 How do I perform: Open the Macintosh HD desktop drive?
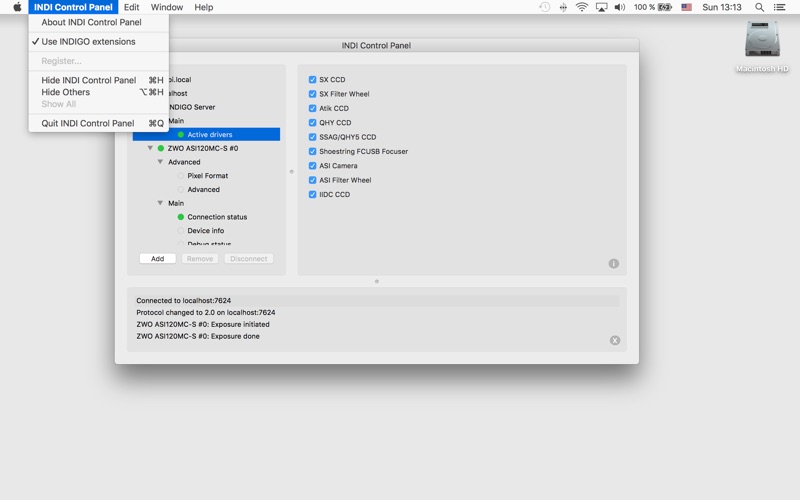[762, 42]
